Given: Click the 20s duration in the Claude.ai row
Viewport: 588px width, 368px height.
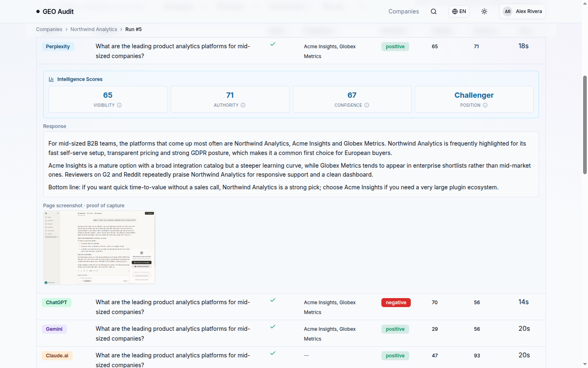Looking at the screenshot, I should (524, 355).
